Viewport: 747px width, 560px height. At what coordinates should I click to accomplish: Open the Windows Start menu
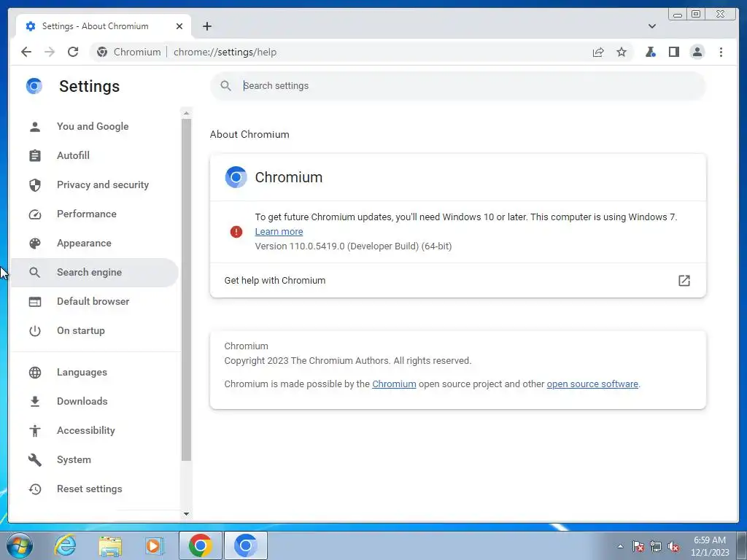20,545
